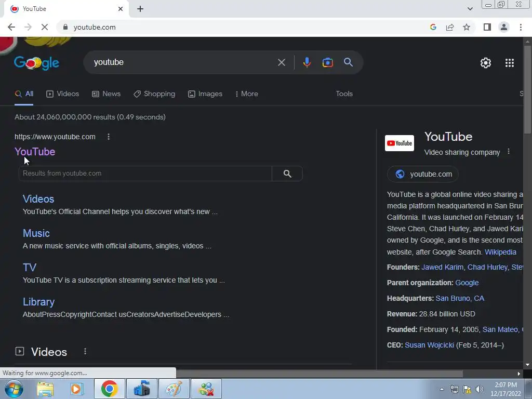
Task: Clear the Google search box text
Action: pos(281,62)
